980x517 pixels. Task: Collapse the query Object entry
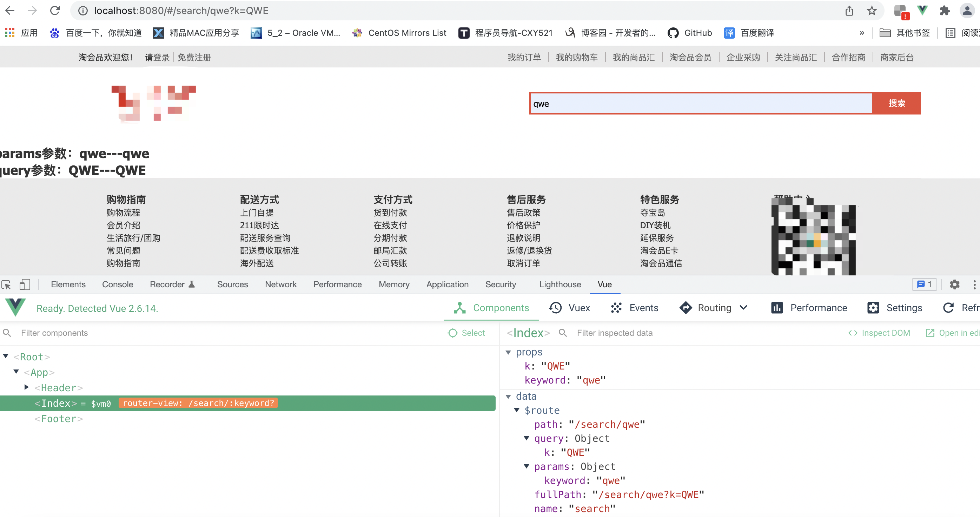click(x=527, y=438)
